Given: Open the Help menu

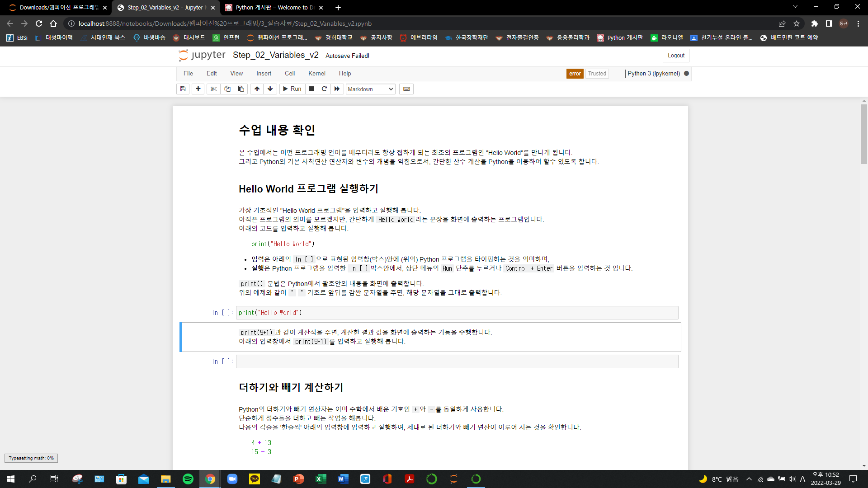Looking at the screenshot, I should pyautogui.click(x=345, y=73).
